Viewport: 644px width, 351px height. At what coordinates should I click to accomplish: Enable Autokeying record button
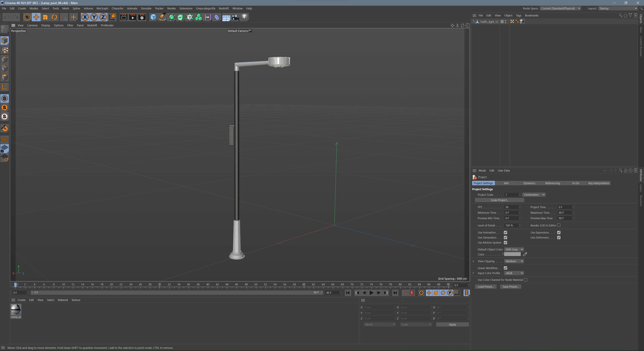click(x=412, y=293)
